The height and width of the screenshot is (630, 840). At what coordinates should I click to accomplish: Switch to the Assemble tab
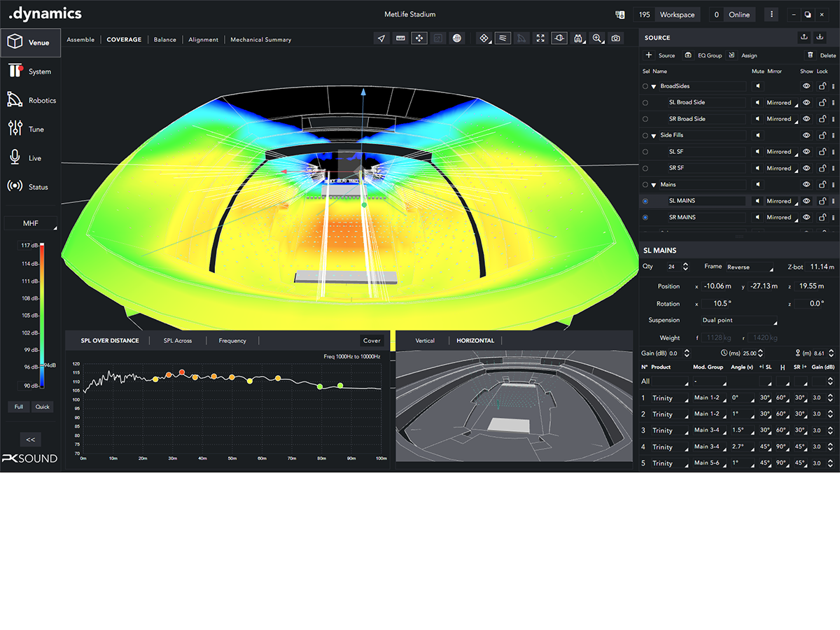pyautogui.click(x=80, y=39)
